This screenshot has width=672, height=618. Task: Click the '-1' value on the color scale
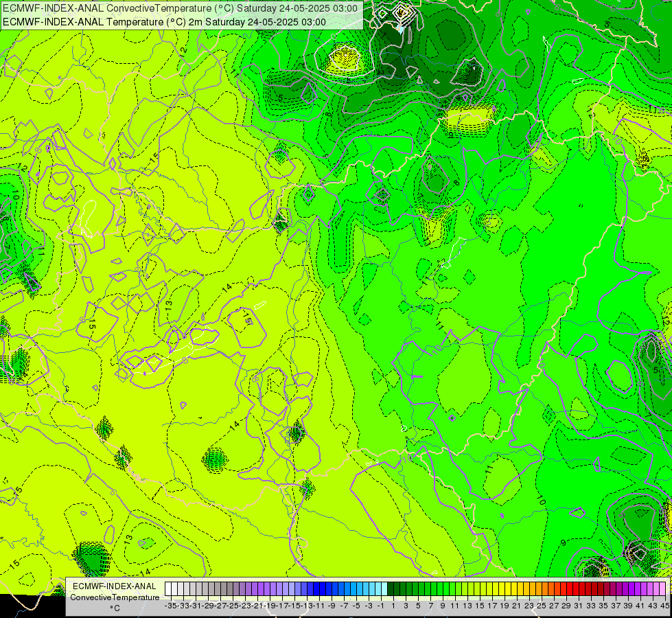pyautogui.click(x=381, y=606)
